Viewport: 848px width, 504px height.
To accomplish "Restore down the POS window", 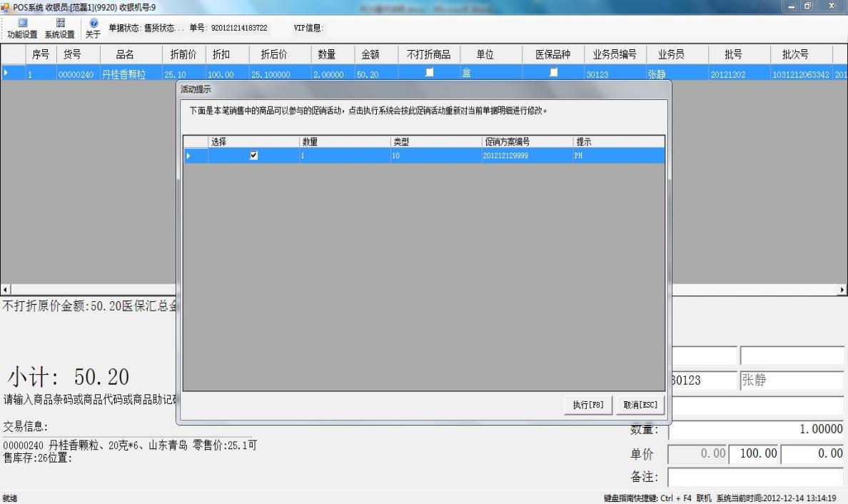I will [807, 6].
